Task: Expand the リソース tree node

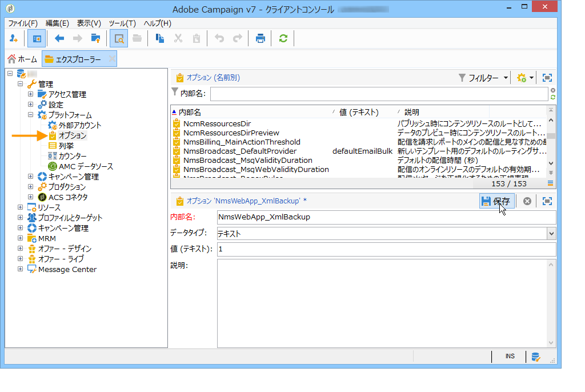Action: [20, 207]
